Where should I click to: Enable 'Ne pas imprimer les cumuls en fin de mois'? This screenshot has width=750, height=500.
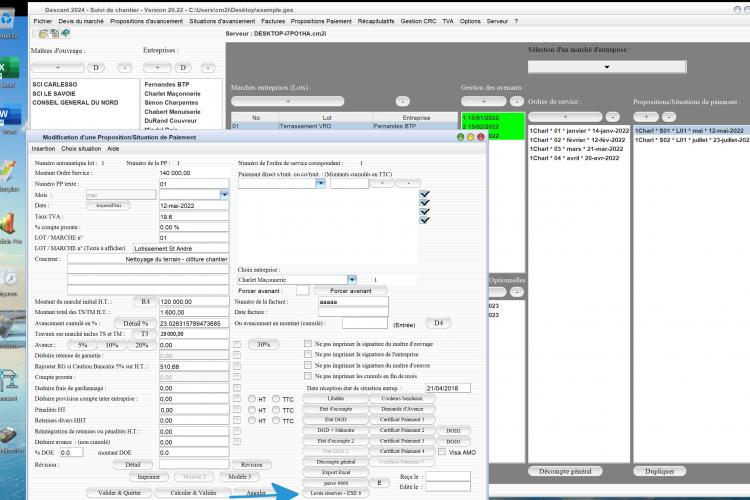point(308,376)
